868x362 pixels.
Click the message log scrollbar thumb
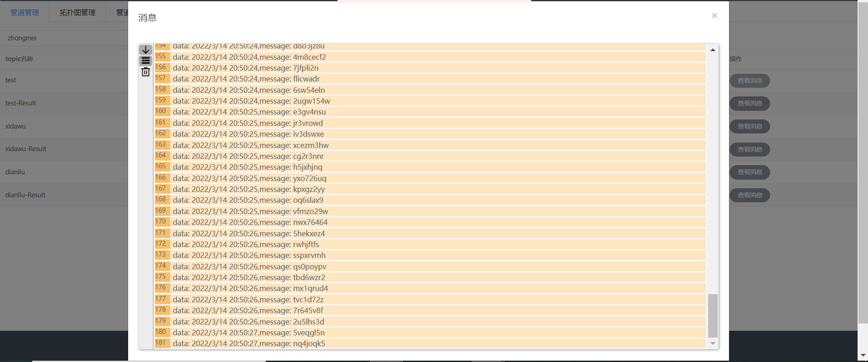pyautogui.click(x=713, y=315)
